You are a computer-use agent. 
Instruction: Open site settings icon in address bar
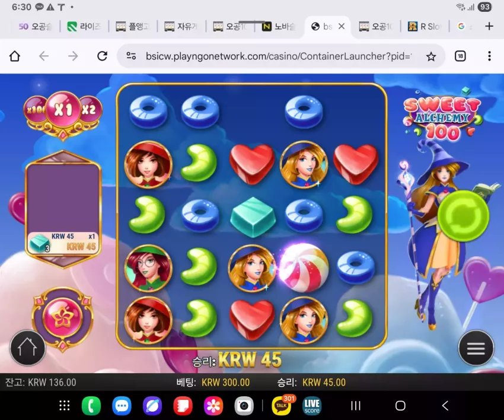click(x=131, y=56)
